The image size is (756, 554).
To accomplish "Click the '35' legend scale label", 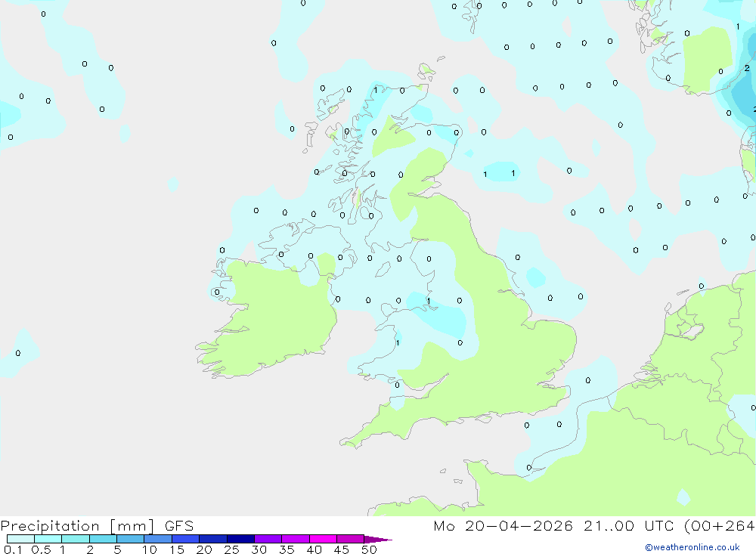I will point(287,549).
